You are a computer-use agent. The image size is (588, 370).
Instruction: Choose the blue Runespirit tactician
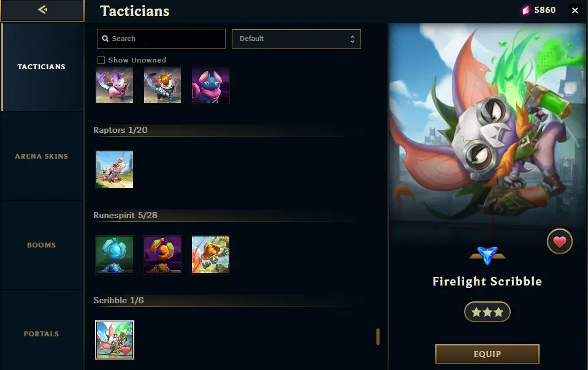pos(115,255)
